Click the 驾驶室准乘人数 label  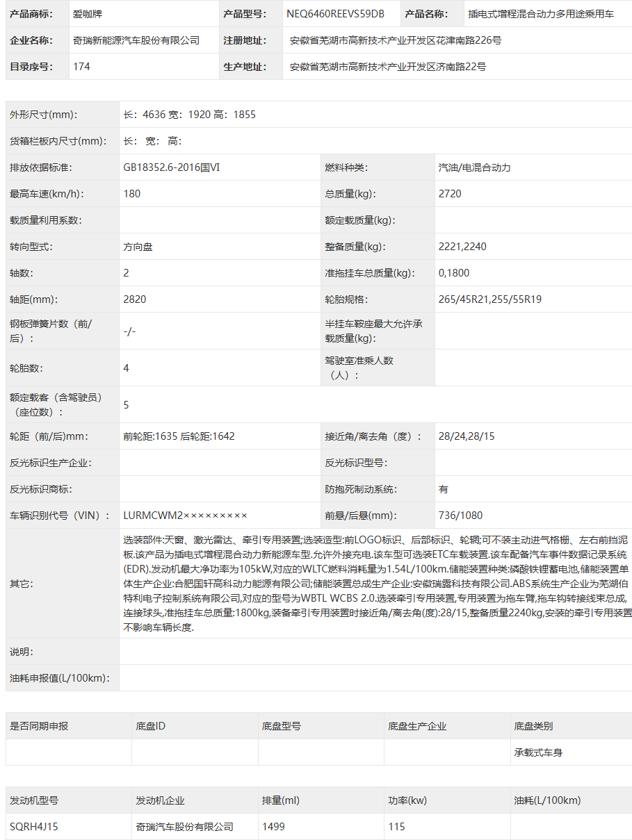[359, 368]
